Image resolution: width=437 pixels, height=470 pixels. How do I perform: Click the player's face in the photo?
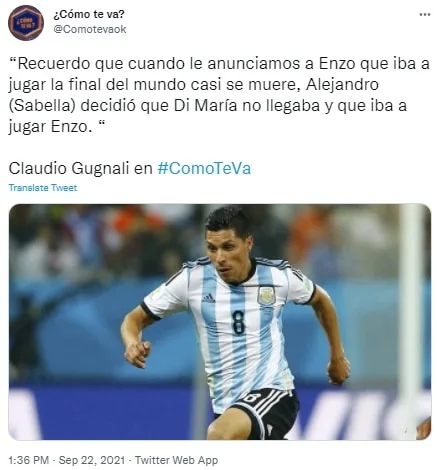tap(227, 253)
